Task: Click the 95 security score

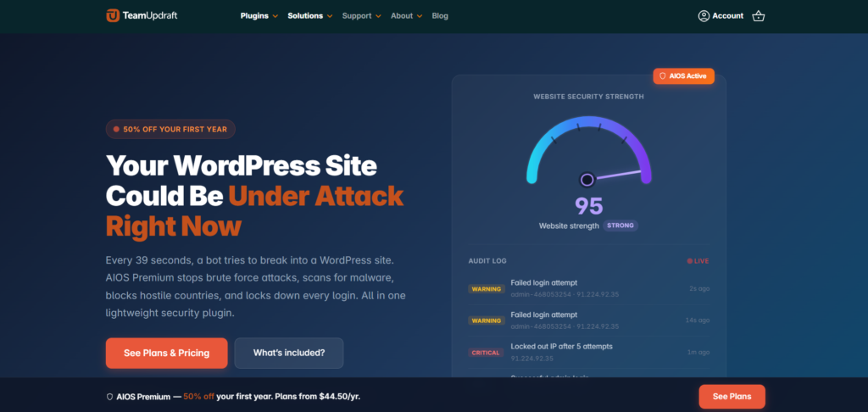Action: (588, 205)
